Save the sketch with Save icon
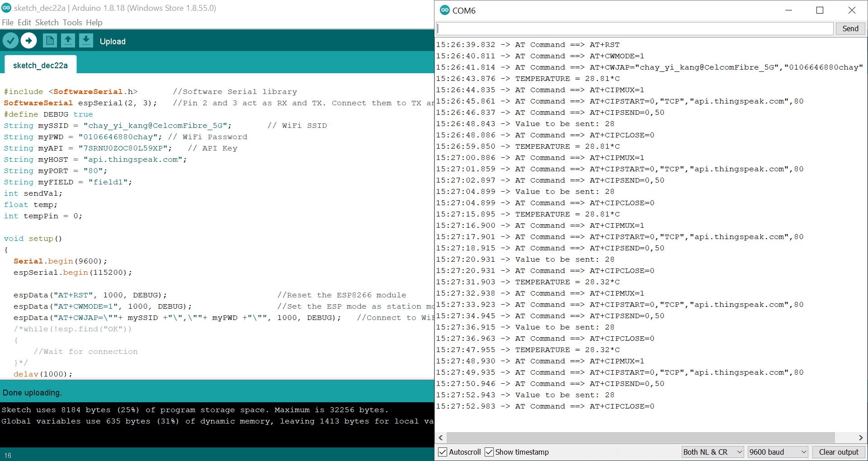The width and height of the screenshot is (868, 461). pos(86,41)
